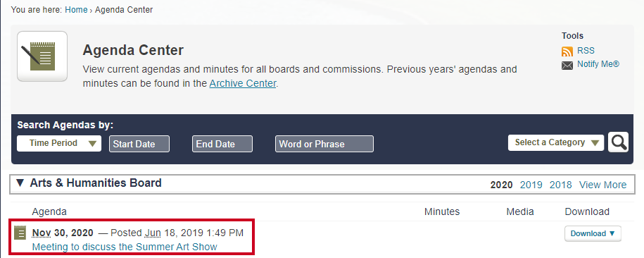
Task: Click the Notify Me envelope icon
Action: 567,66
